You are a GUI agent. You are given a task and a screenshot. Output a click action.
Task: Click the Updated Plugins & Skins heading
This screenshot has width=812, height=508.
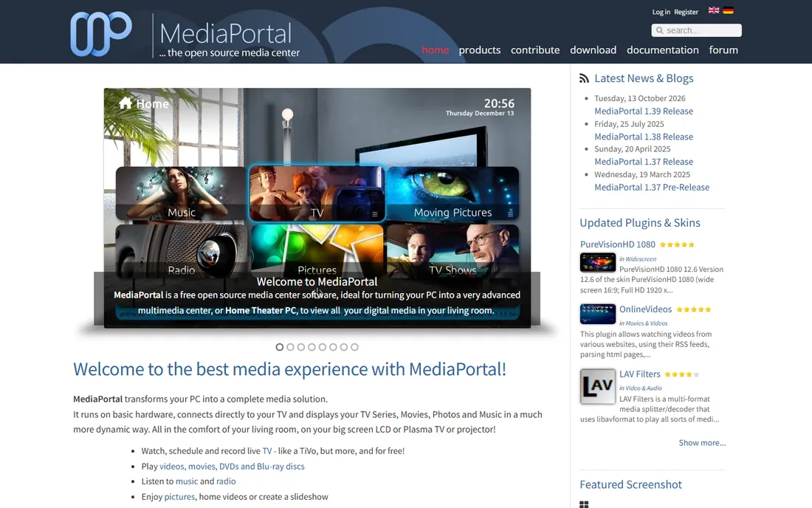point(640,223)
